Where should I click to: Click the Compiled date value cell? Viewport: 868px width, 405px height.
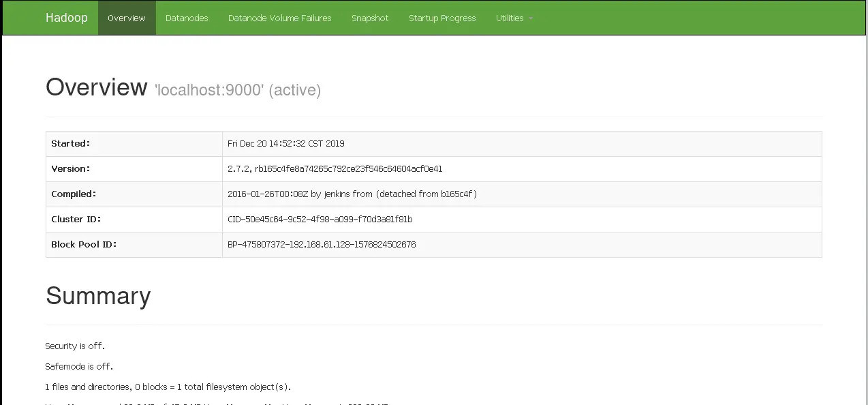point(522,194)
